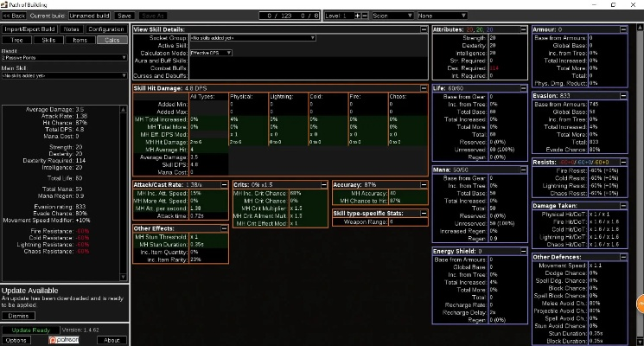The width and height of the screenshot is (644, 346).
Task: Click the Patreon logo button
Action: [66, 340]
